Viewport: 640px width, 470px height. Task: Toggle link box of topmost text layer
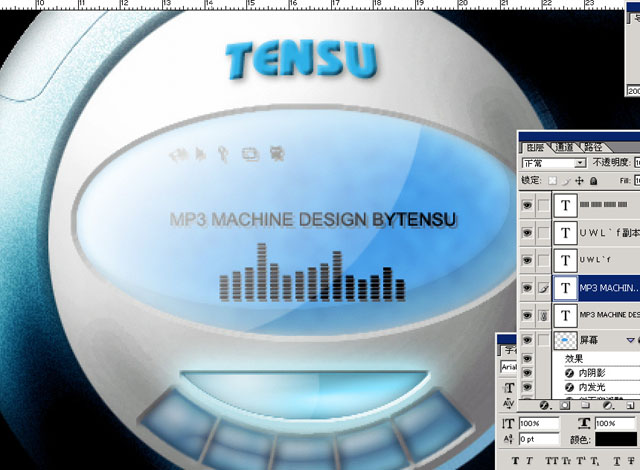[543, 205]
